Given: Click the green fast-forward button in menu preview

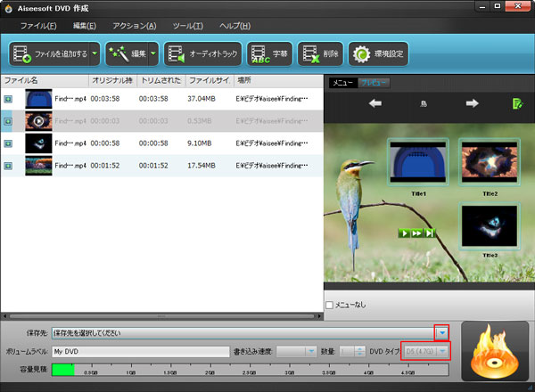Looking at the screenshot, I should (x=416, y=233).
